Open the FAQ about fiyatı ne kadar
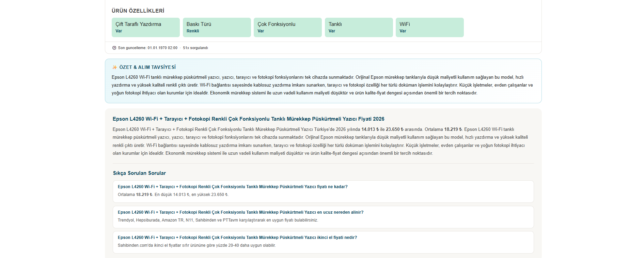 323,192
